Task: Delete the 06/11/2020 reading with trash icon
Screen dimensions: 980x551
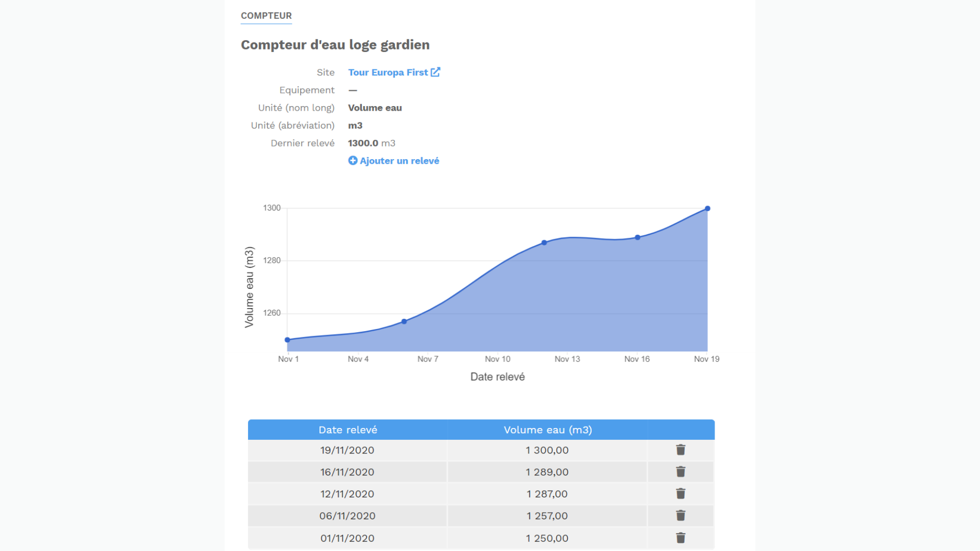Action: pyautogui.click(x=680, y=516)
